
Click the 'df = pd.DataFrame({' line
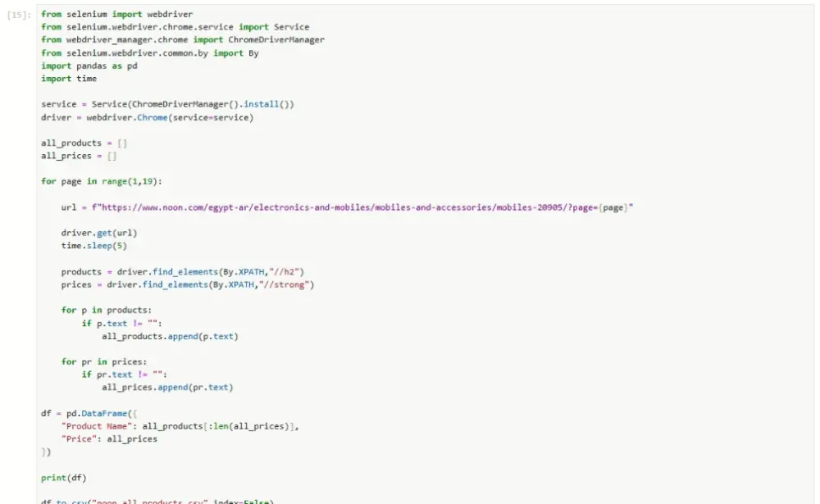point(89,413)
